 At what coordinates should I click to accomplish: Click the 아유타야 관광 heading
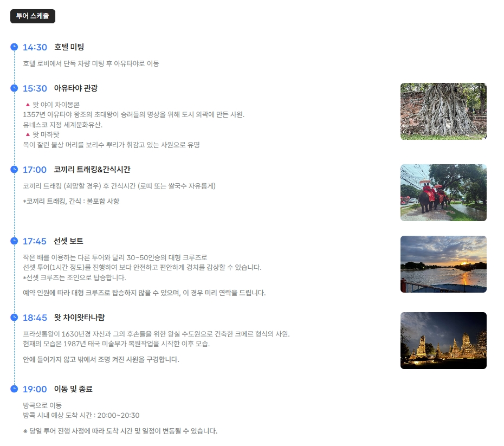(76, 88)
